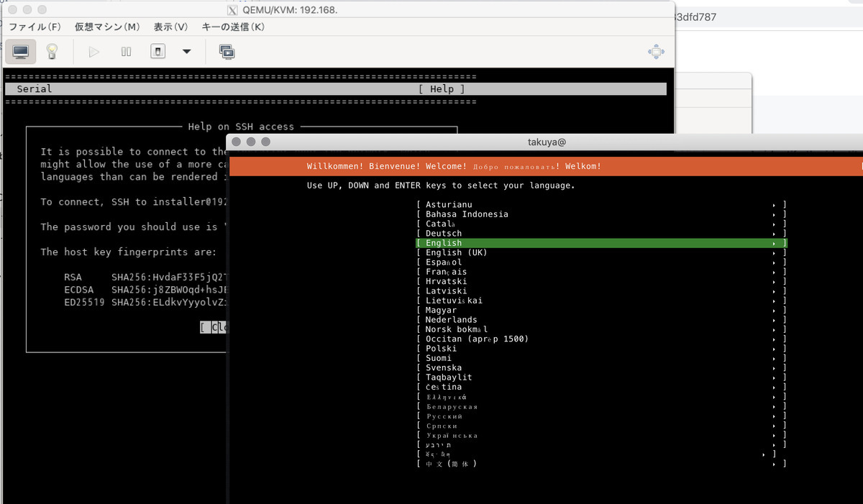Select Help in the Serial installer header
Image resolution: width=863 pixels, height=504 pixels.
pyautogui.click(x=442, y=89)
